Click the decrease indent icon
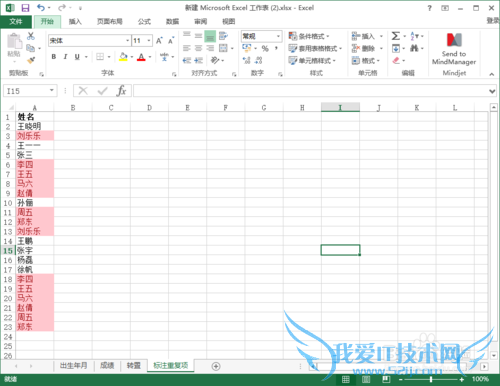Image resolution: width=500 pixels, height=386 pixels. pyautogui.click(x=187, y=60)
